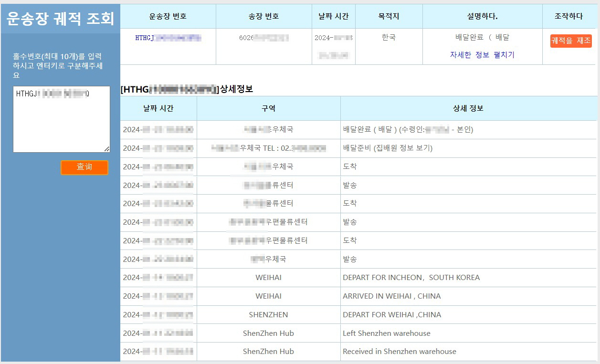Click the tracking number input textarea
This screenshot has height=364, width=600.
coord(62,119)
